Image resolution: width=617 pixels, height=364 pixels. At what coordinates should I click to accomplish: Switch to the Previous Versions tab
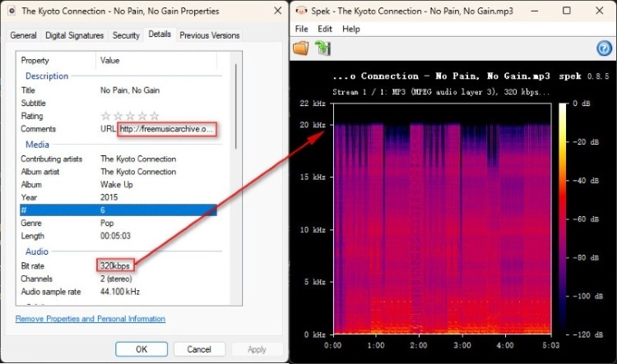pyautogui.click(x=209, y=35)
